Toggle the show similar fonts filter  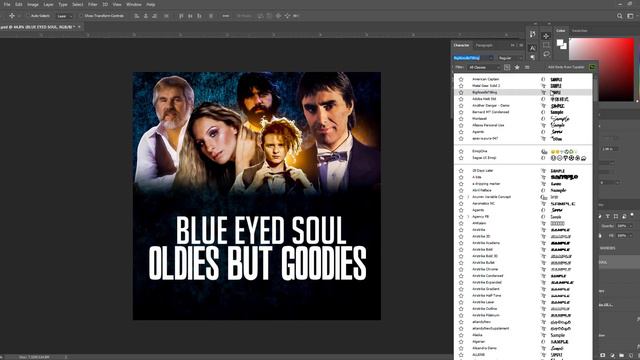527,67
